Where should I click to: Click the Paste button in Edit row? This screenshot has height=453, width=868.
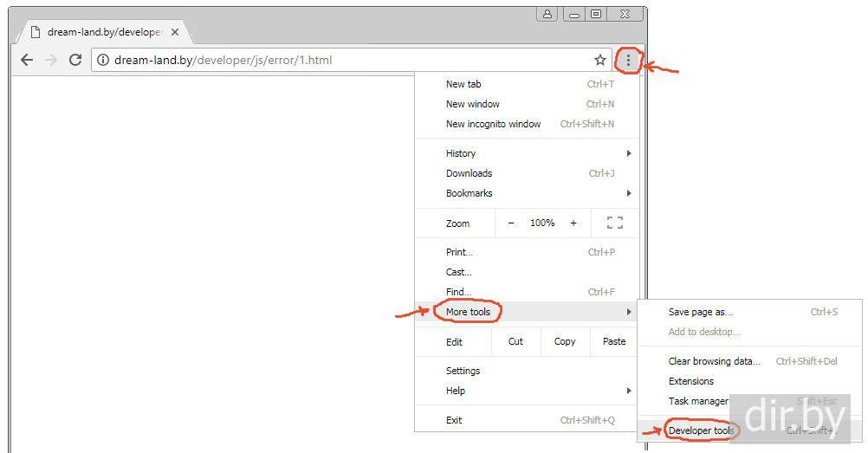[614, 341]
